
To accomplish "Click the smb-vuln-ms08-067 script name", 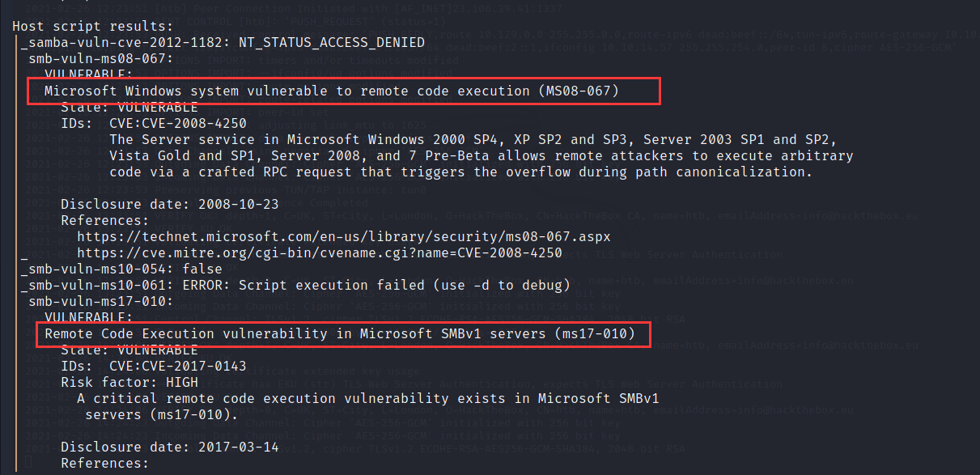I will tap(100, 58).
